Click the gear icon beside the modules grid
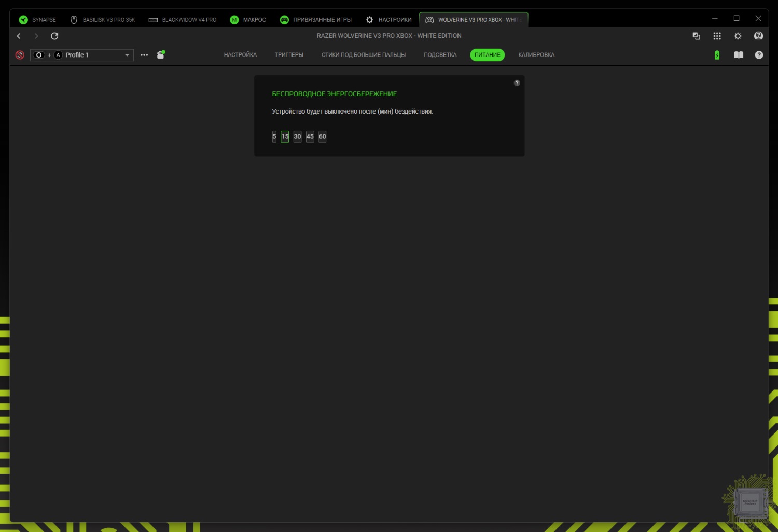 coord(738,36)
